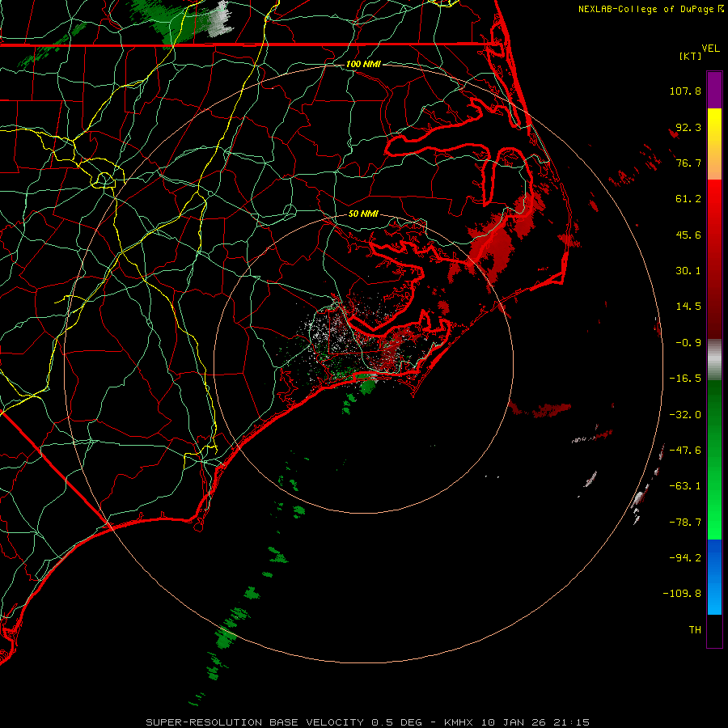Click the -32.0 velocity scale value
728x728 pixels.
pos(685,415)
